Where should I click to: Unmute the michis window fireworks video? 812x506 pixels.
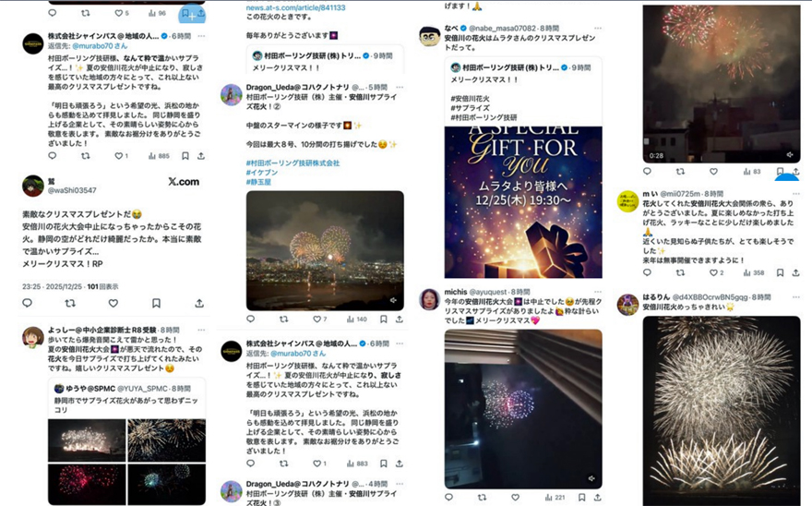tap(591, 478)
